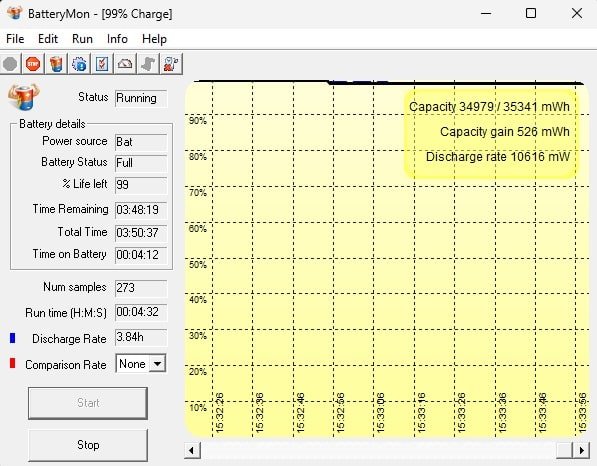Open the File menu

click(15, 39)
